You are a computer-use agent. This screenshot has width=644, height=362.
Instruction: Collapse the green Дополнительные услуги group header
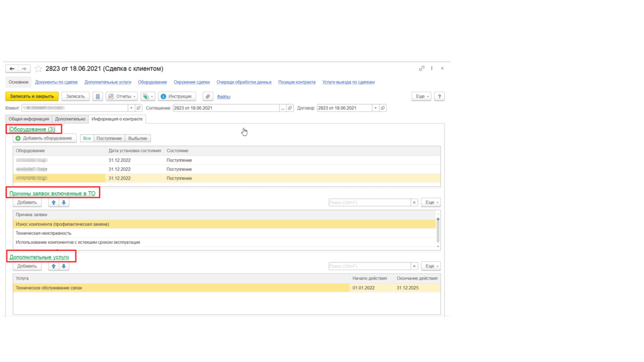pyautogui.click(x=39, y=257)
